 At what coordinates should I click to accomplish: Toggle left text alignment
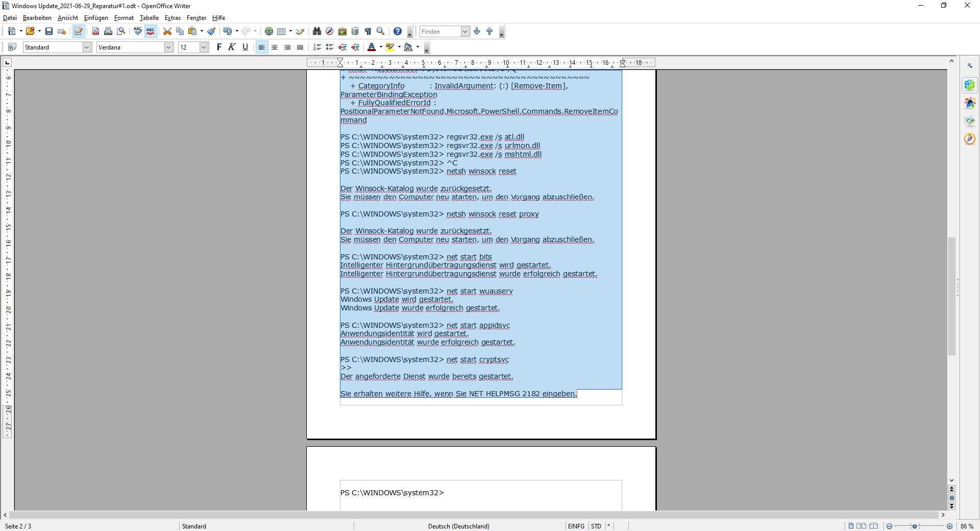pyautogui.click(x=262, y=47)
